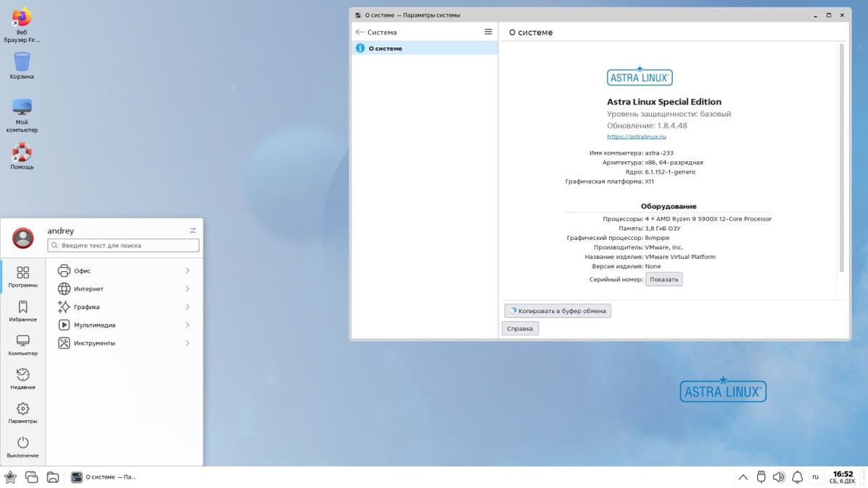Viewport: 868px width, 488px height.
Task: Select the О системе sidebar item
Action: [425, 48]
